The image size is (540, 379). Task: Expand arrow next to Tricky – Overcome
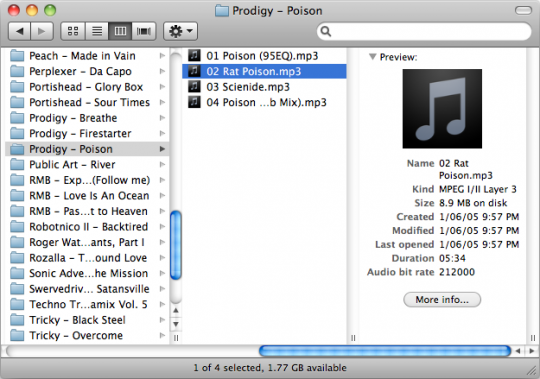pyautogui.click(x=162, y=335)
